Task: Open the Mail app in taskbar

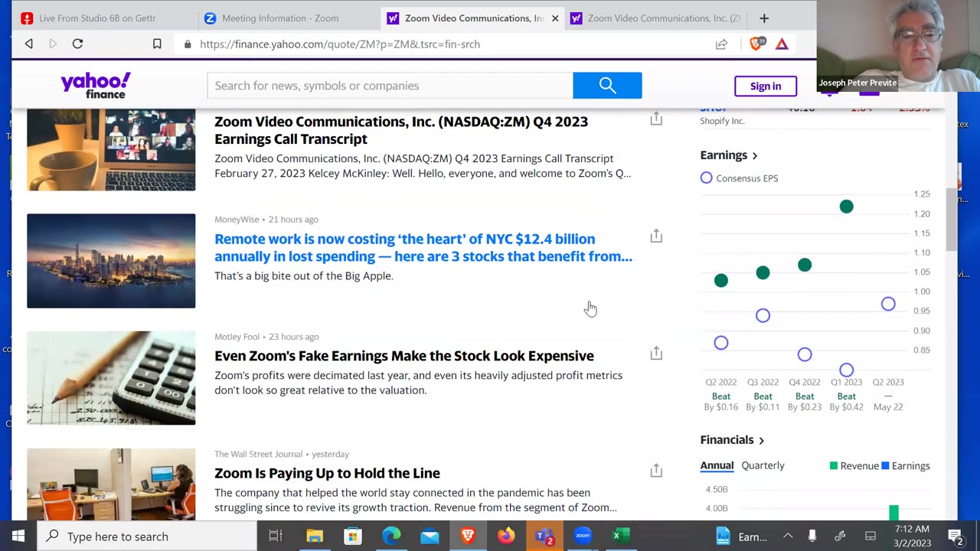Action: click(430, 536)
